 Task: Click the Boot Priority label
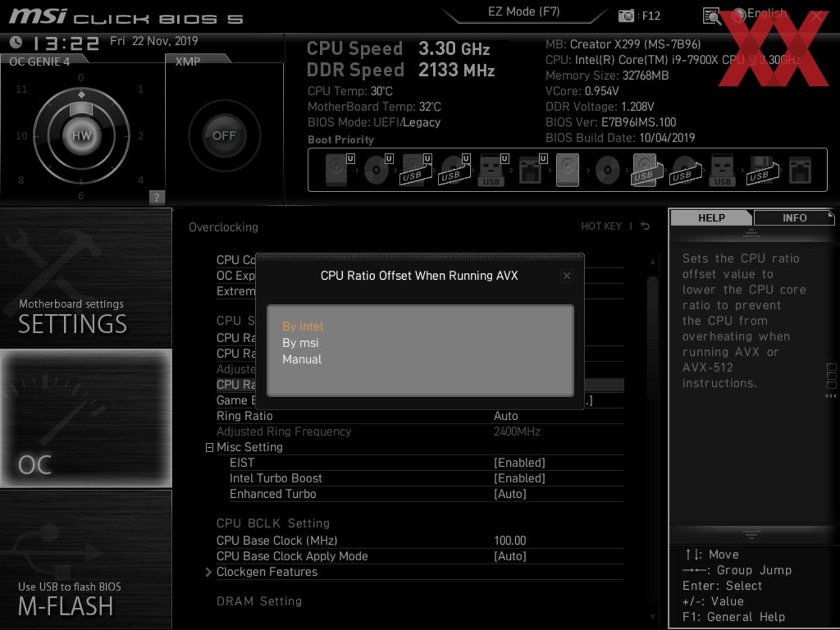click(x=341, y=140)
